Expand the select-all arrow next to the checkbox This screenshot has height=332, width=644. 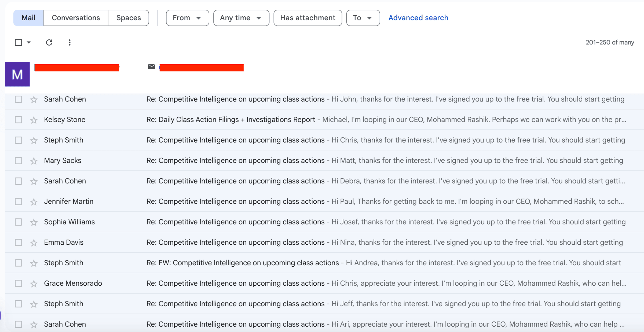29,42
